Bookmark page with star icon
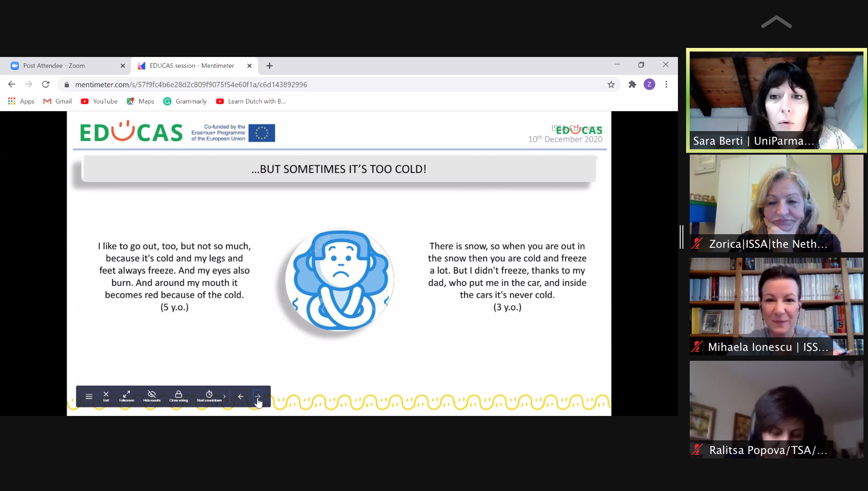The width and height of the screenshot is (868, 491). pos(611,85)
